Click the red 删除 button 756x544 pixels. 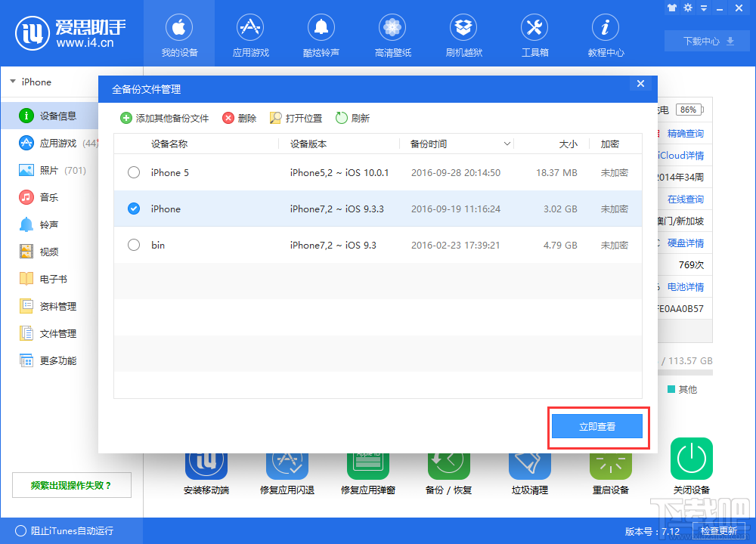pyautogui.click(x=239, y=118)
